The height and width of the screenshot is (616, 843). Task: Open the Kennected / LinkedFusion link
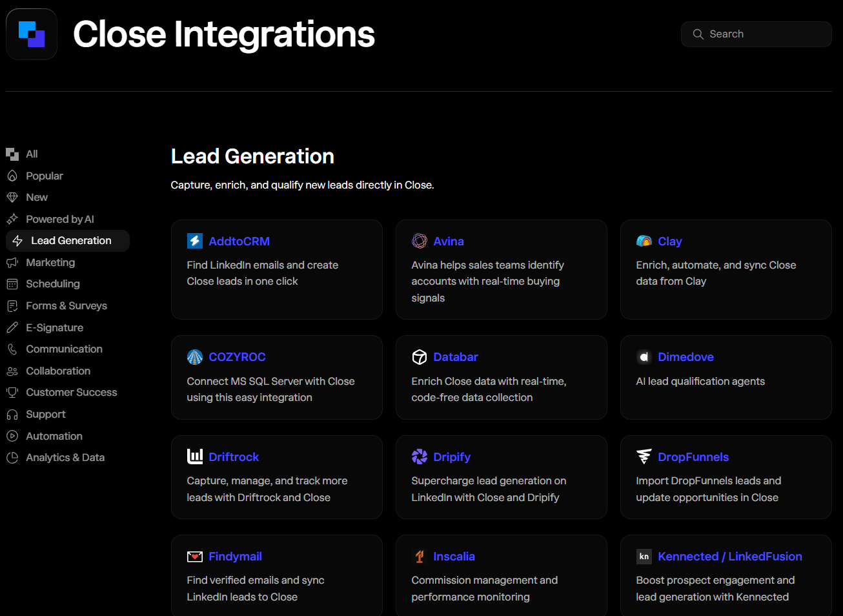(730, 557)
